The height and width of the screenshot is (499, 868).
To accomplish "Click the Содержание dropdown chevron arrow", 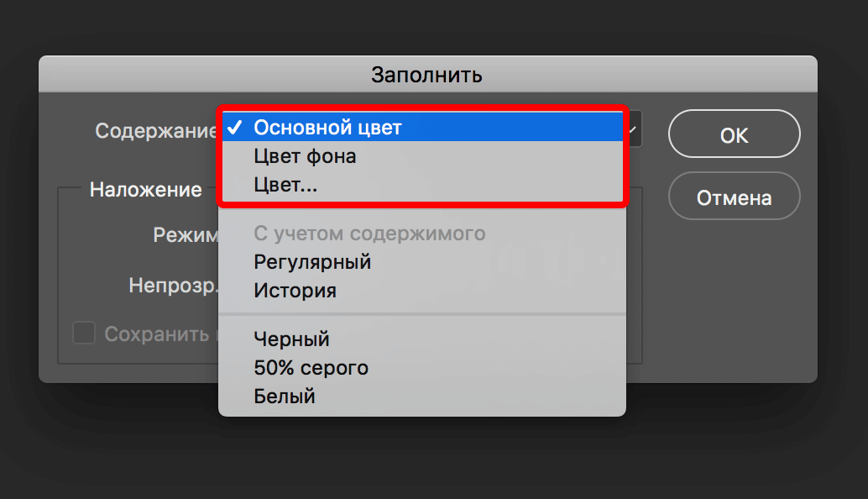I will point(633,129).
